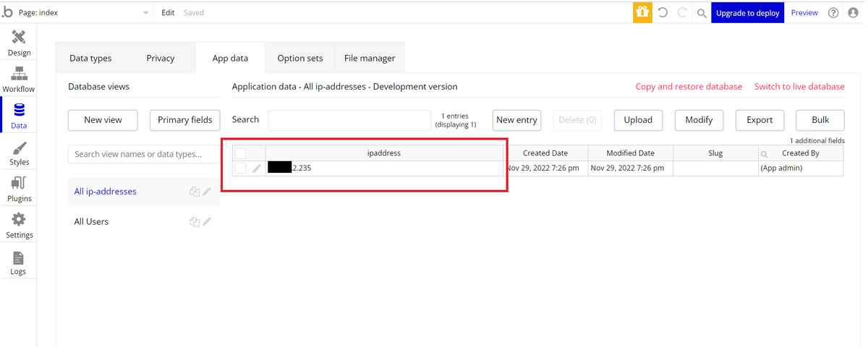Click the search magnifier in top bar
Screen dimensions: 868x347
pyautogui.click(x=702, y=13)
